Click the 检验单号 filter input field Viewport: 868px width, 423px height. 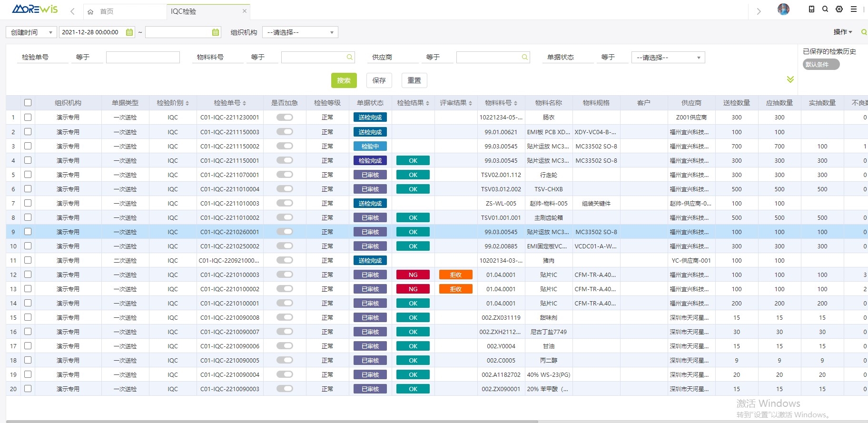pos(143,58)
